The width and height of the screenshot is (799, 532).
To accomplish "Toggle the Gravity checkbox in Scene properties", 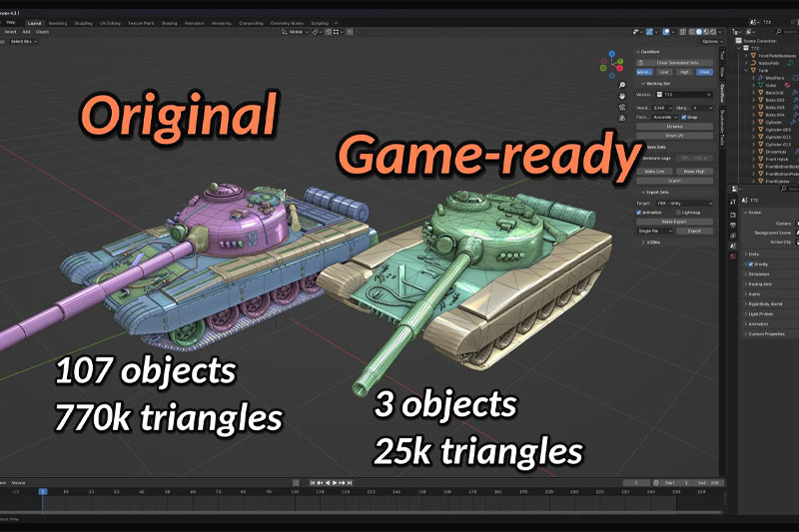I will [x=751, y=265].
